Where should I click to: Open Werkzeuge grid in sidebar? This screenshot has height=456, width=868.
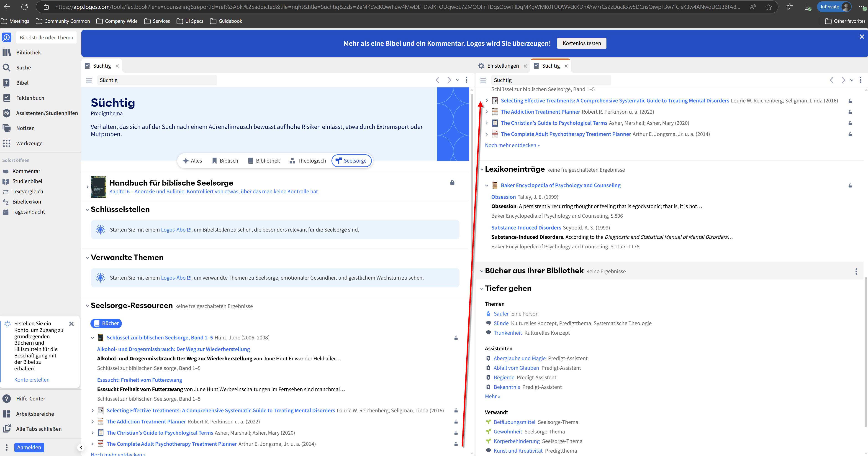pyautogui.click(x=6, y=143)
